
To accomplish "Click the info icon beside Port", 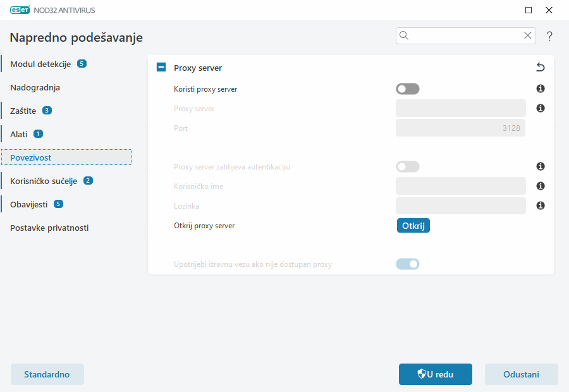I will point(540,128).
